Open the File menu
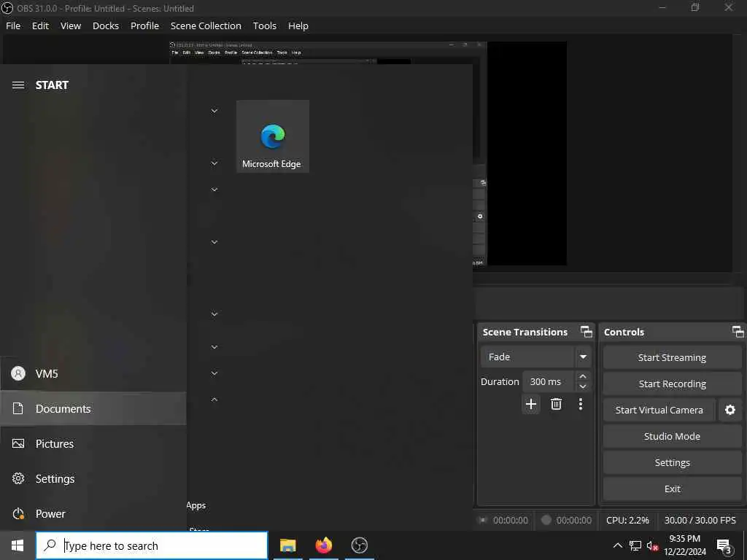This screenshot has width=747, height=560. [13, 26]
